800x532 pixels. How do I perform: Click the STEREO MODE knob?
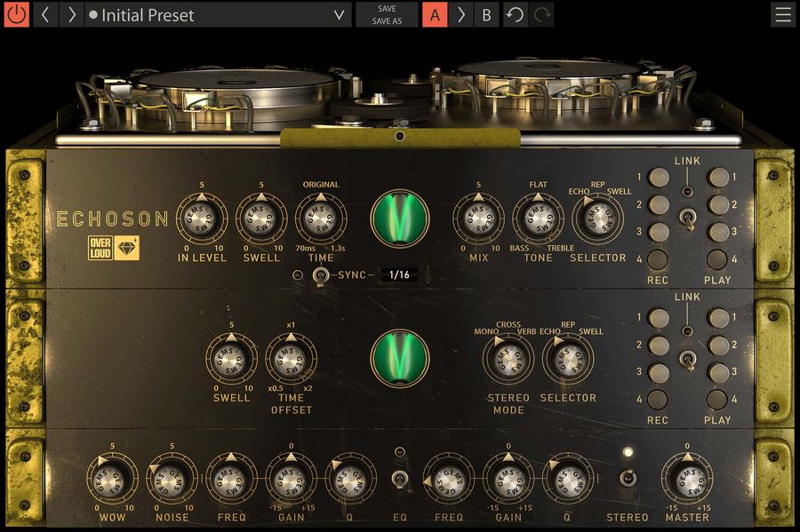pyautogui.click(x=508, y=359)
